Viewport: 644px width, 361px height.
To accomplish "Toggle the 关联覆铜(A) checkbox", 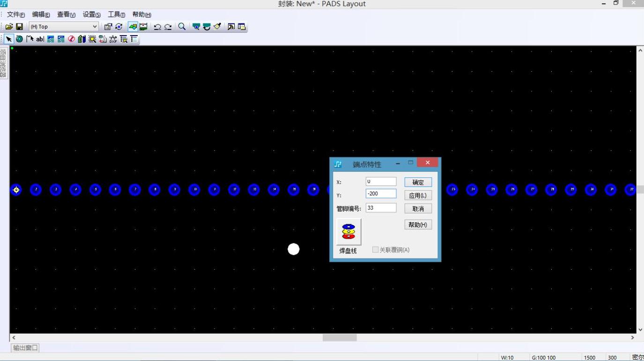I will (375, 250).
